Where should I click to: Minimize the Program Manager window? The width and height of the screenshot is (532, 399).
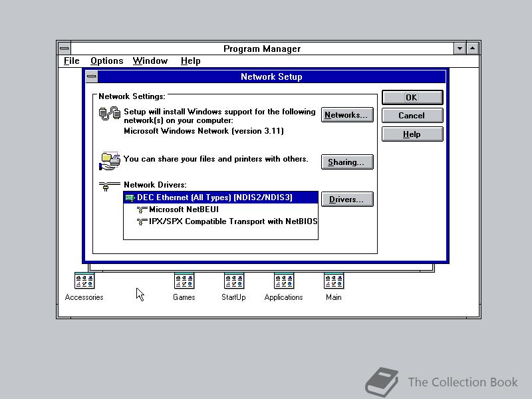(x=460, y=49)
